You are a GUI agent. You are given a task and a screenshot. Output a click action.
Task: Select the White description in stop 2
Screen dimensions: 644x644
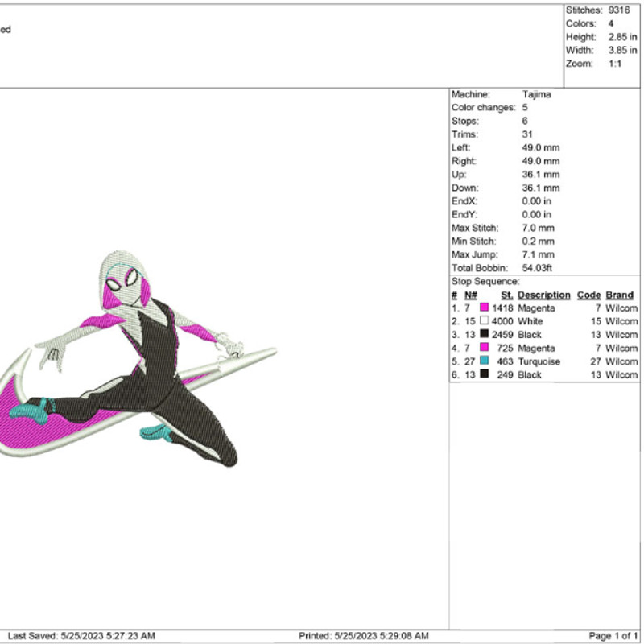click(530, 321)
